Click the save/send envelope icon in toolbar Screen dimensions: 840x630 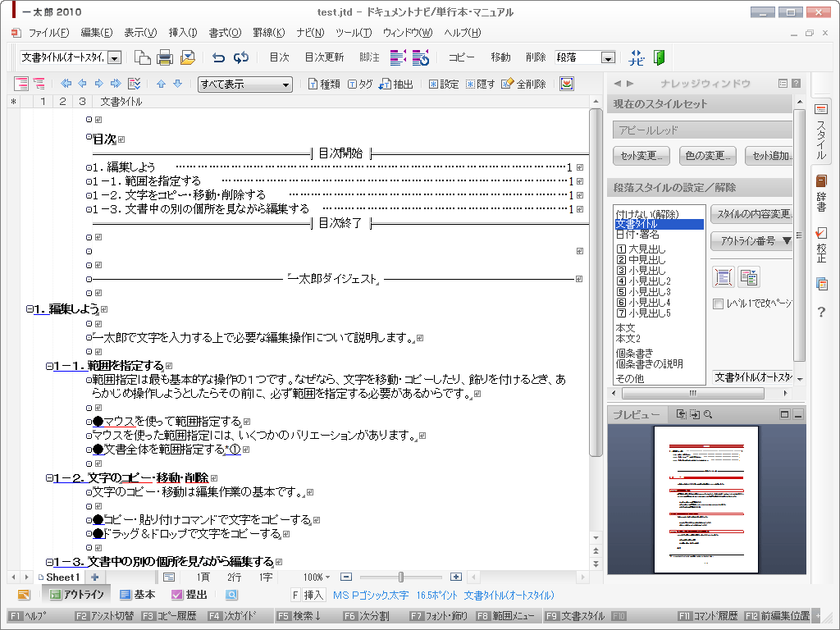(x=188, y=57)
